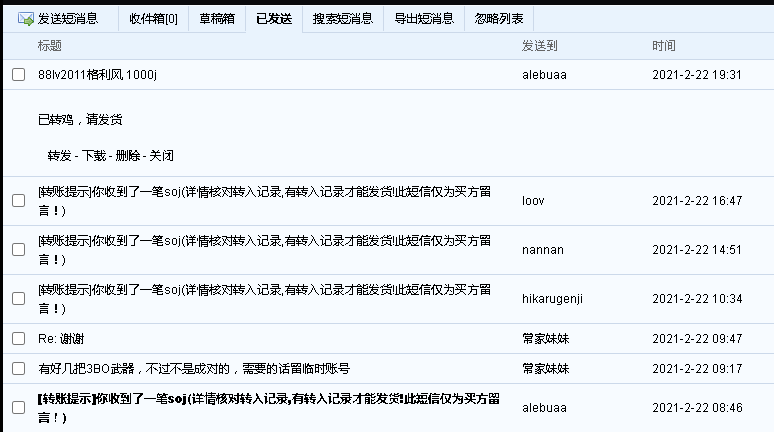
Task: Select checkbox for message sent to nannan
Action: (x=18, y=250)
